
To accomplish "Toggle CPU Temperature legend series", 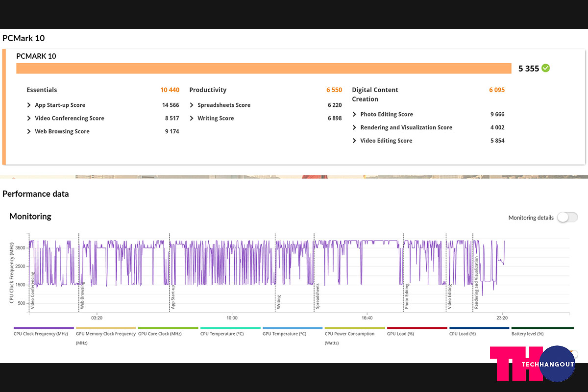I will pos(230,331).
